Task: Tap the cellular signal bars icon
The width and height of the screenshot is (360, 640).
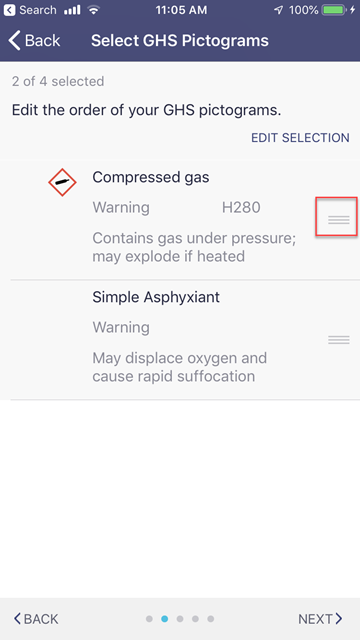Action: (x=72, y=10)
